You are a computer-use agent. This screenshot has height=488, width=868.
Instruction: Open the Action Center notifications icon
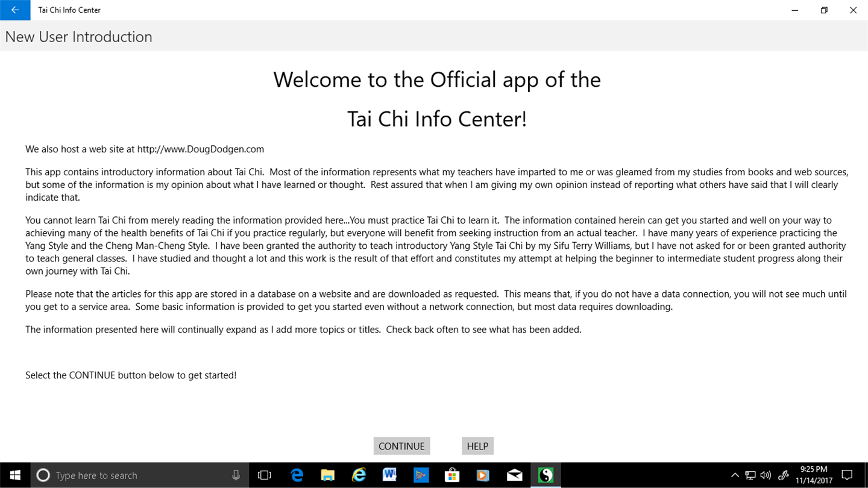[847, 475]
